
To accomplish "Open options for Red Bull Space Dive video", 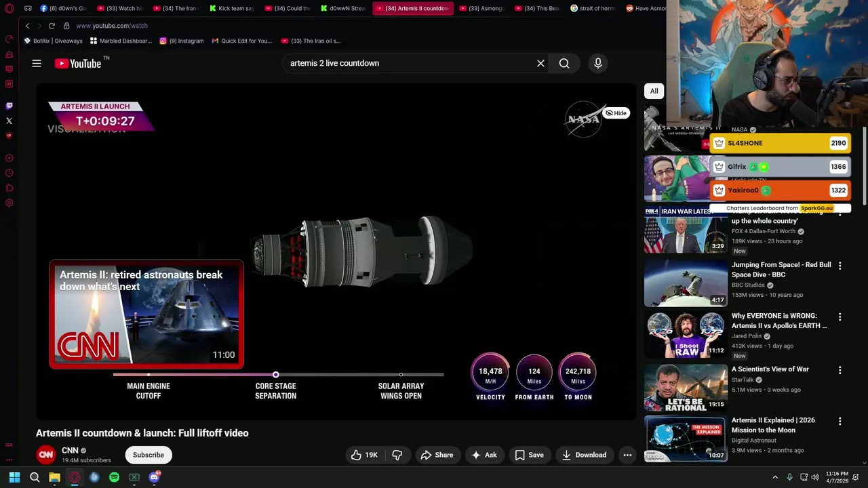I will point(840,266).
